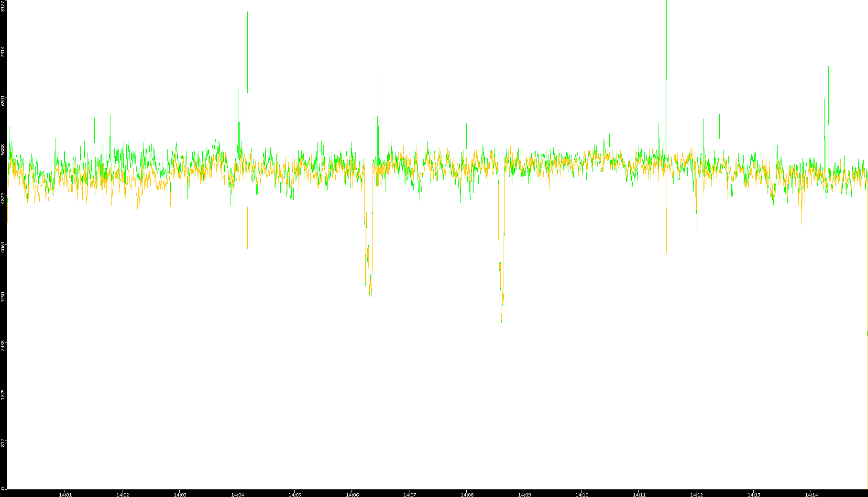Click the 14:06 time axis label
The image size is (868, 497).
click(x=352, y=495)
